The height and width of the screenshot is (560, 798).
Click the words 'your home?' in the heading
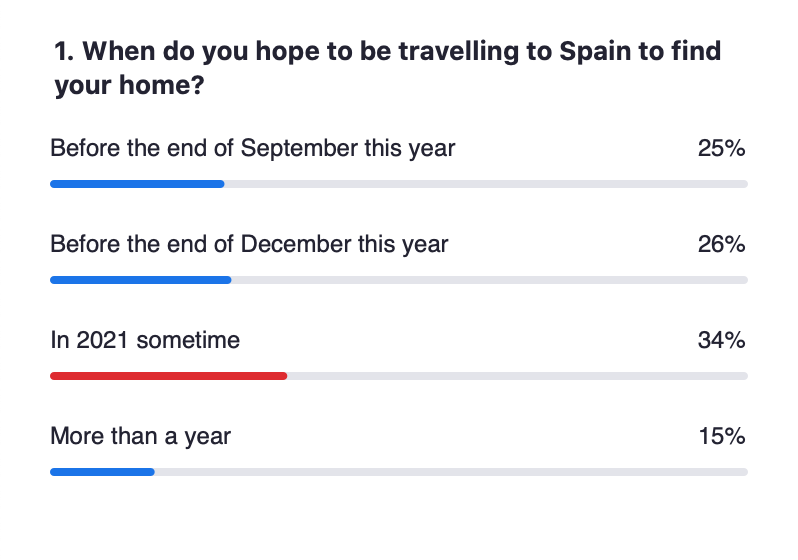(130, 86)
